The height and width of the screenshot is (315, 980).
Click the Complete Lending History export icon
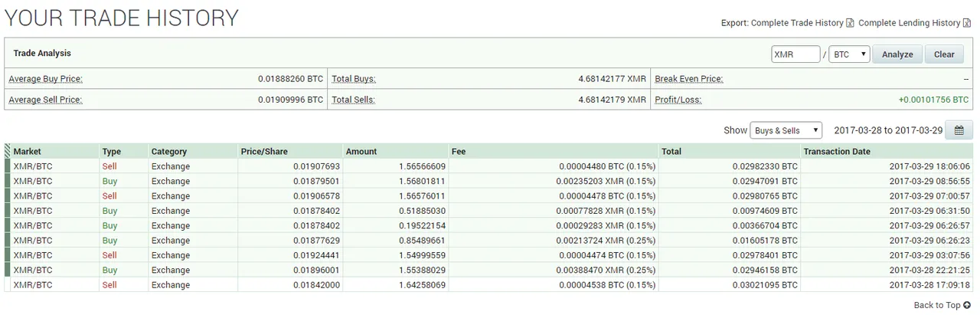coord(967,23)
